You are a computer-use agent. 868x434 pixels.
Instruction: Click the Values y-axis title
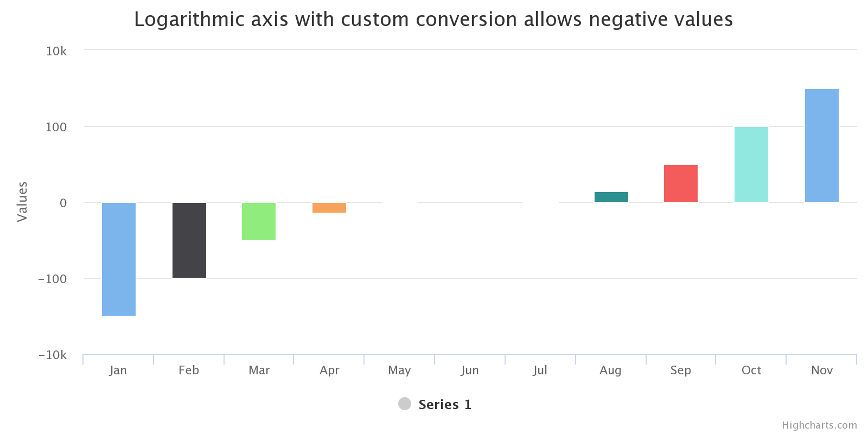tap(22, 202)
